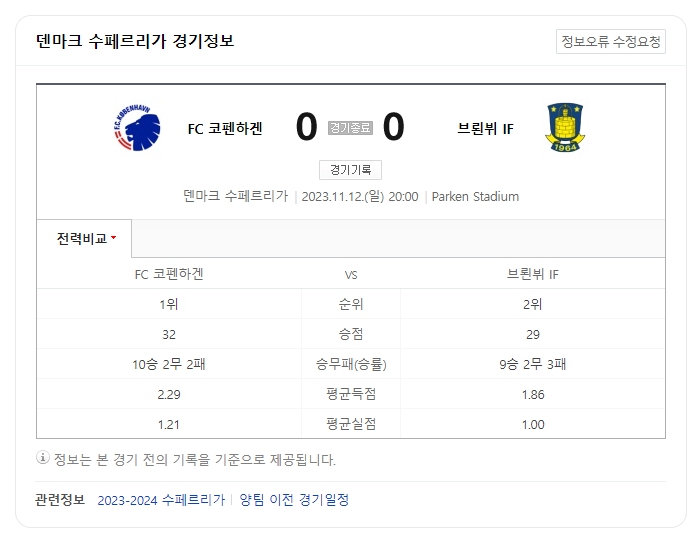Open the 2023-2024 수페르리가 link
Image resolution: width=700 pixels, height=551 pixels.
(x=161, y=500)
